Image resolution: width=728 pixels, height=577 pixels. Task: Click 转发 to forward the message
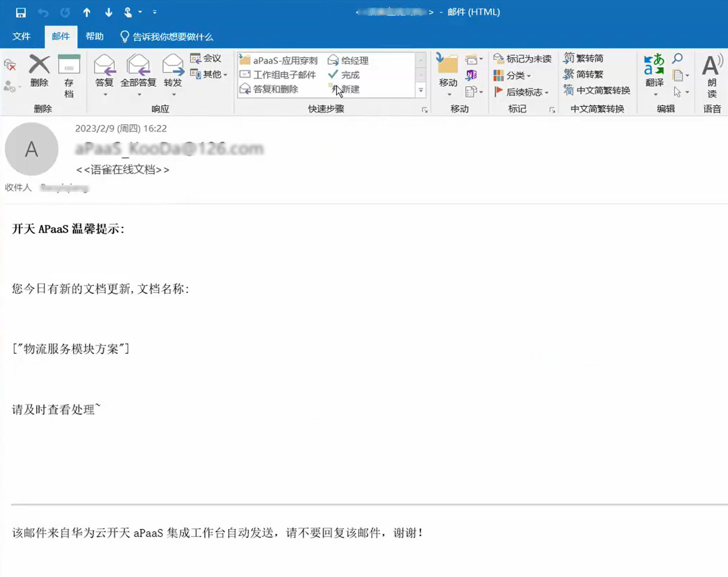click(x=173, y=71)
